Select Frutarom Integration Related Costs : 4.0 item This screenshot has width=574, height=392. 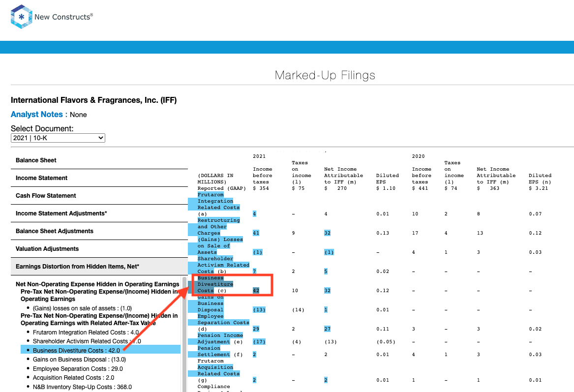(86, 332)
